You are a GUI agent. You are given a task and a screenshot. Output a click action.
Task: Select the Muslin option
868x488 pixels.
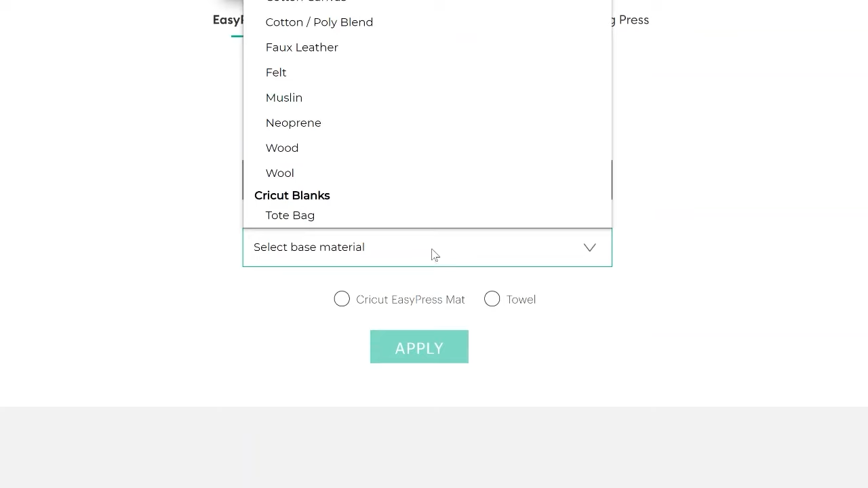pos(284,98)
